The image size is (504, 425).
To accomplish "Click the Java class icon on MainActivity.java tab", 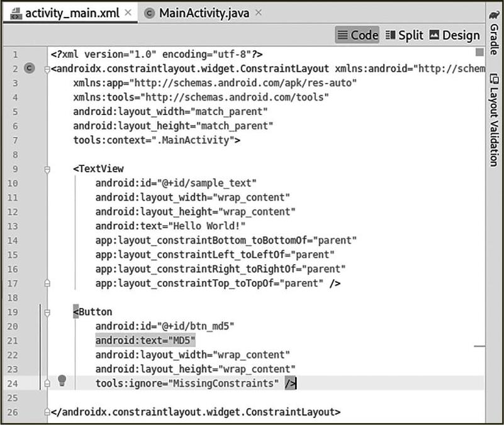I will [149, 13].
